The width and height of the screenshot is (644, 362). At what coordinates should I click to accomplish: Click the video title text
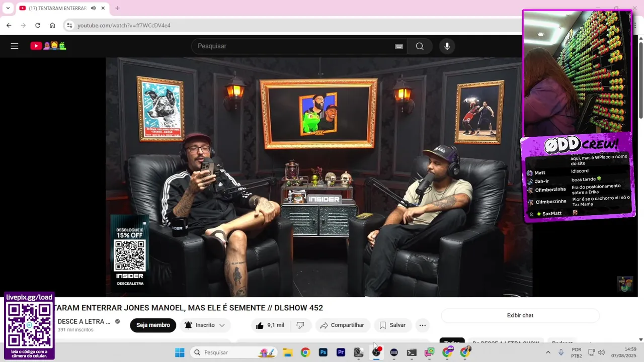click(x=188, y=308)
